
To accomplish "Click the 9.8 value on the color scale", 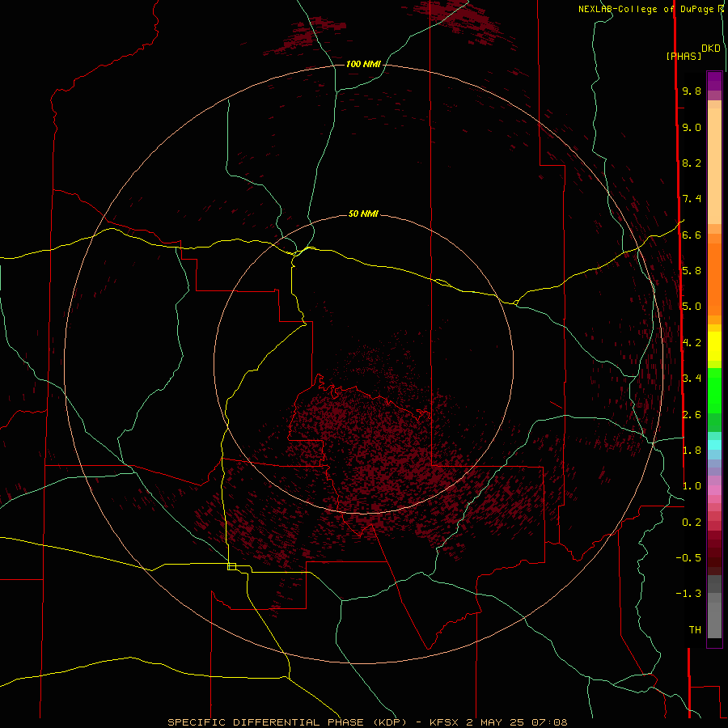I will coord(692,91).
